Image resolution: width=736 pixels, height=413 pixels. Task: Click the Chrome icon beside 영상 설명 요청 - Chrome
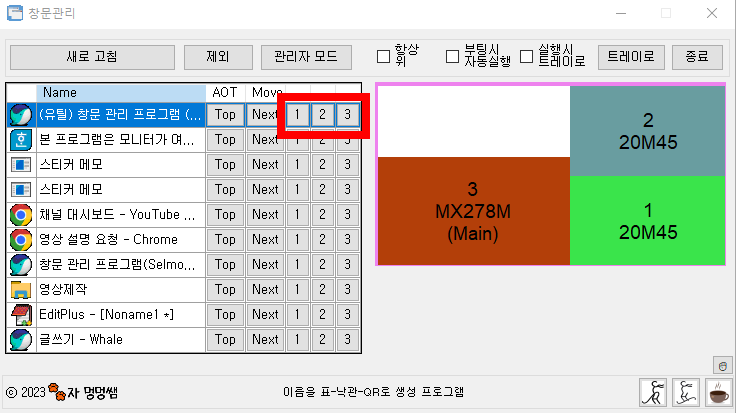(21, 240)
